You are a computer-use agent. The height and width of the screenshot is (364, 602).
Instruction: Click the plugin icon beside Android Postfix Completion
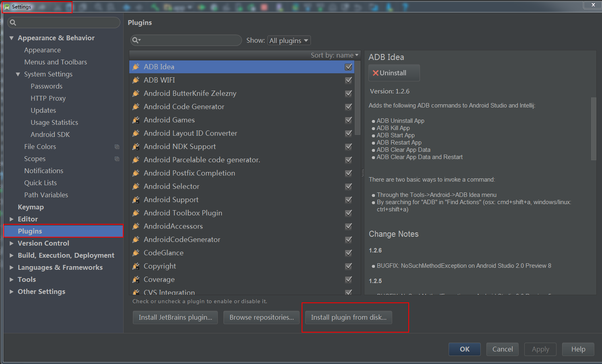136,173
